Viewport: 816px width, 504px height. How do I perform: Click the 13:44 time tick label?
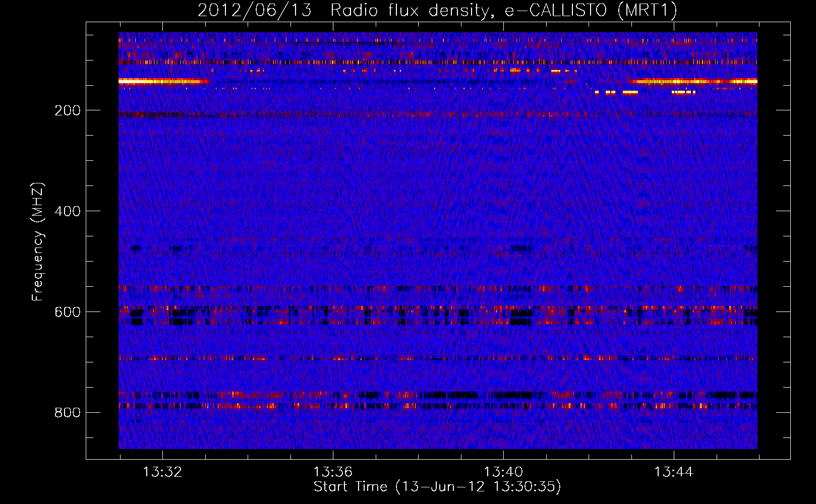pos(674,472)
